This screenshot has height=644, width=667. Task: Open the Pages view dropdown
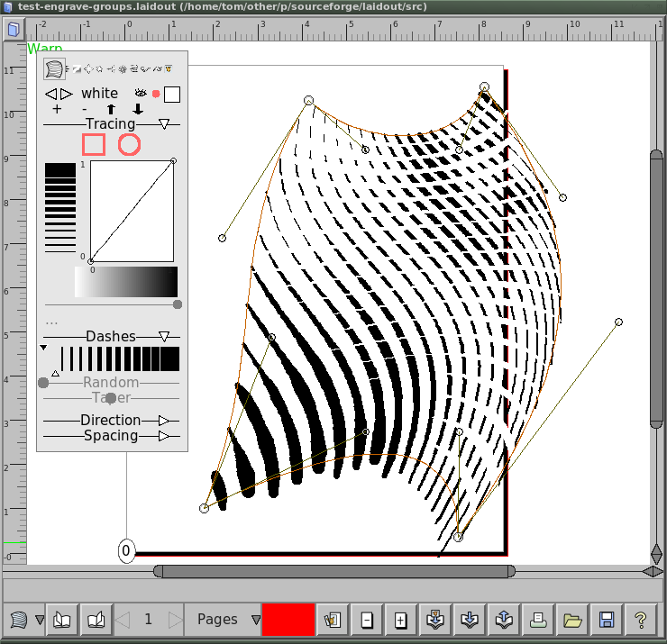tap(256, 620)
